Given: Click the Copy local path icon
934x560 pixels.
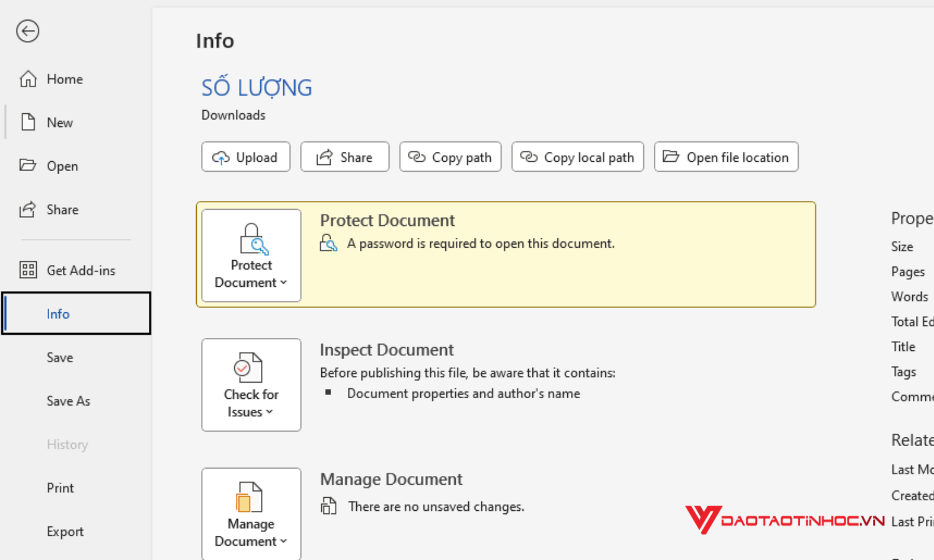Looking at the screenshot, I should click(529, 157).
